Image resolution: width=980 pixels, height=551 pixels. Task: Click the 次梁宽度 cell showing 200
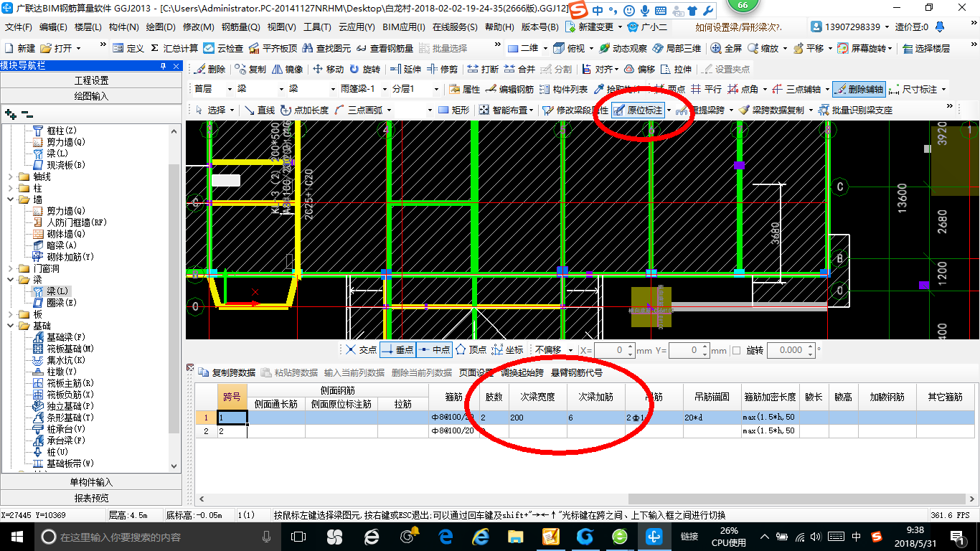tap(537, 417)
